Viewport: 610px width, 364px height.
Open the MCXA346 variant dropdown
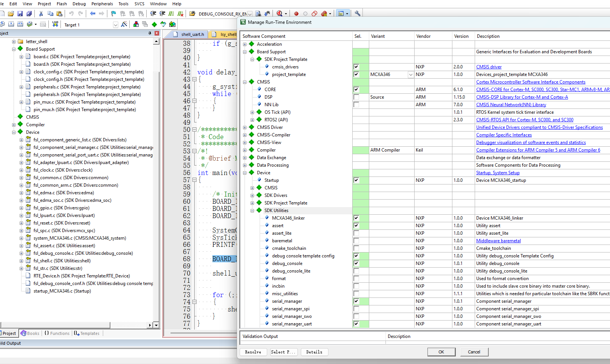click(x=410, y=74)
